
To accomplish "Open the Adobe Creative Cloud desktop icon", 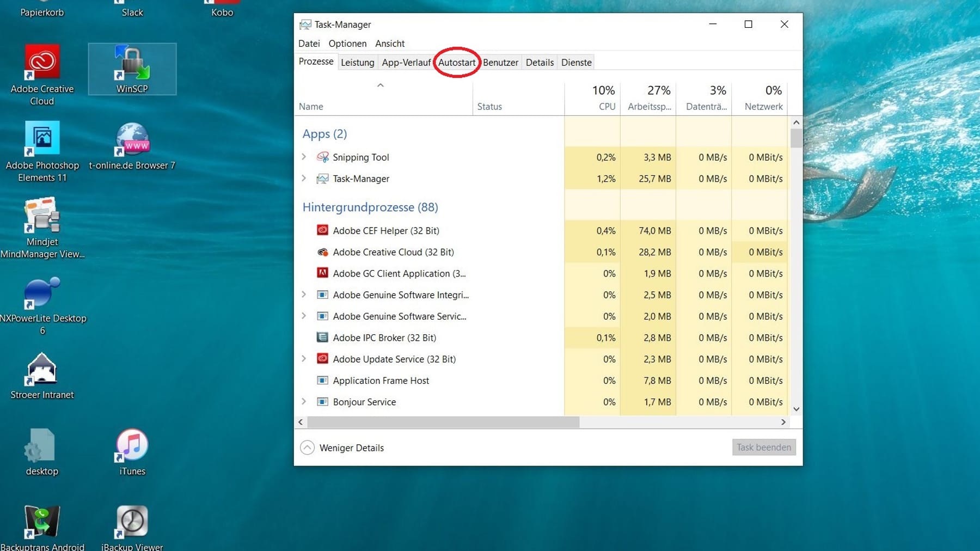I will click(x=42, y=75).
